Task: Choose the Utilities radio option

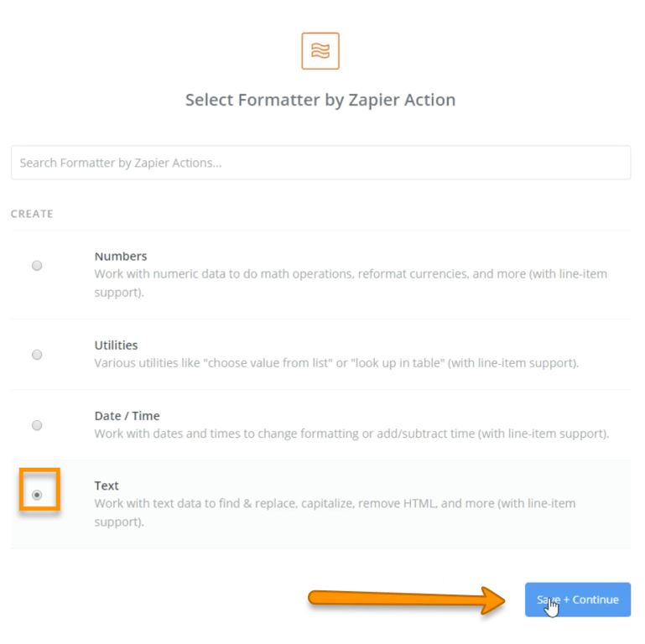Action: (37, 355)
